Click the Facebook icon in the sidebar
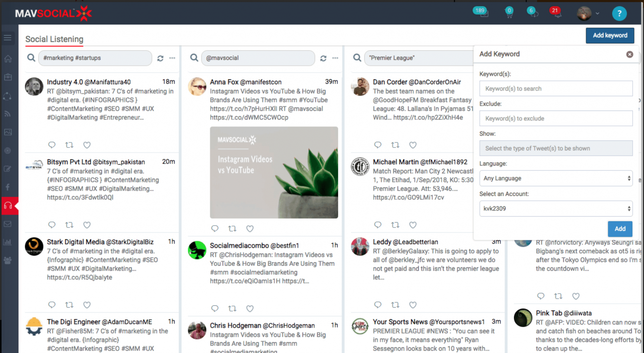This screenshot has height=353, width=644. click(x=8, y=187)
